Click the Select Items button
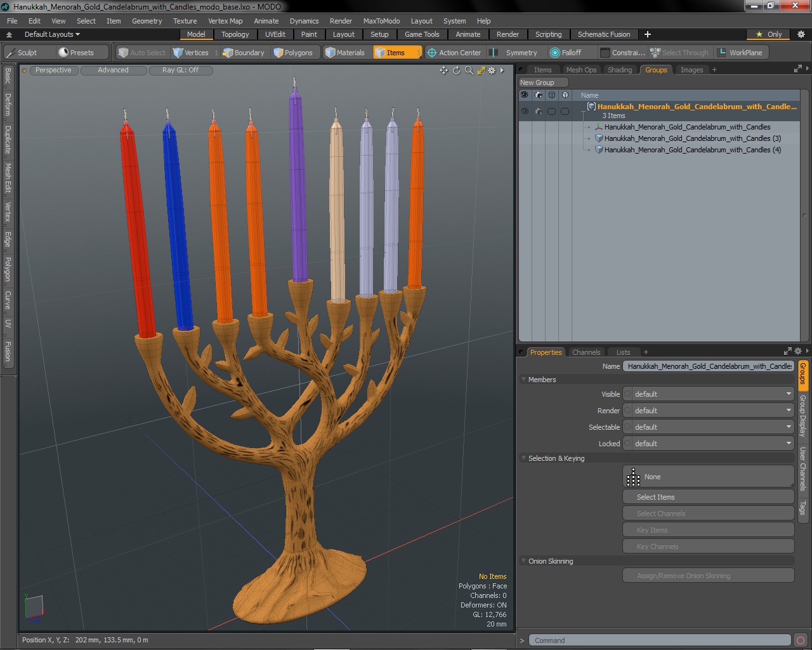This screenshot has width=812, height=650. [x=709, y=497]
